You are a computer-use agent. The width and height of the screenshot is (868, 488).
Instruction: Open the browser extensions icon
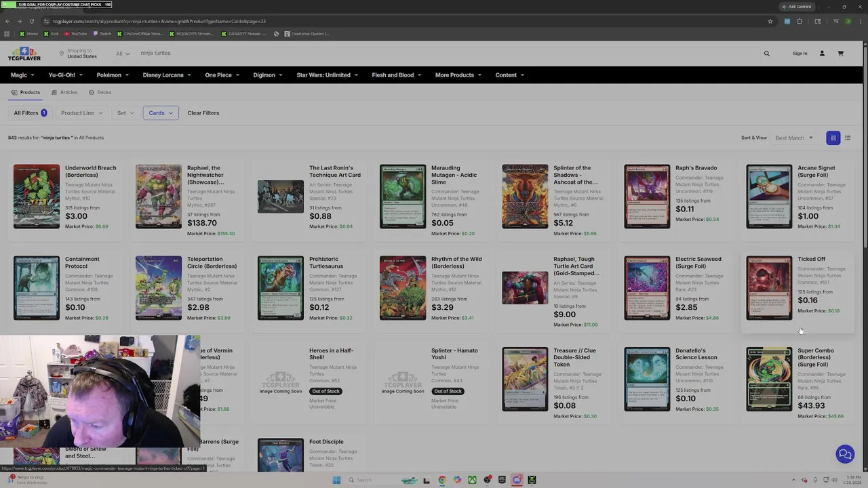tap(800, 21)
